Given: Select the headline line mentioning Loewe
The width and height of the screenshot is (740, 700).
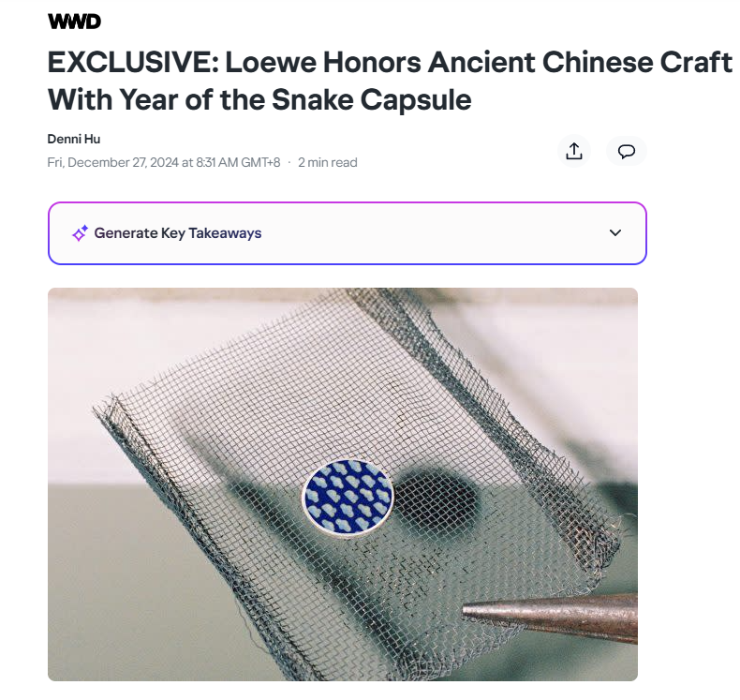Looking at the screenshot, I should [x=390, y=62].
